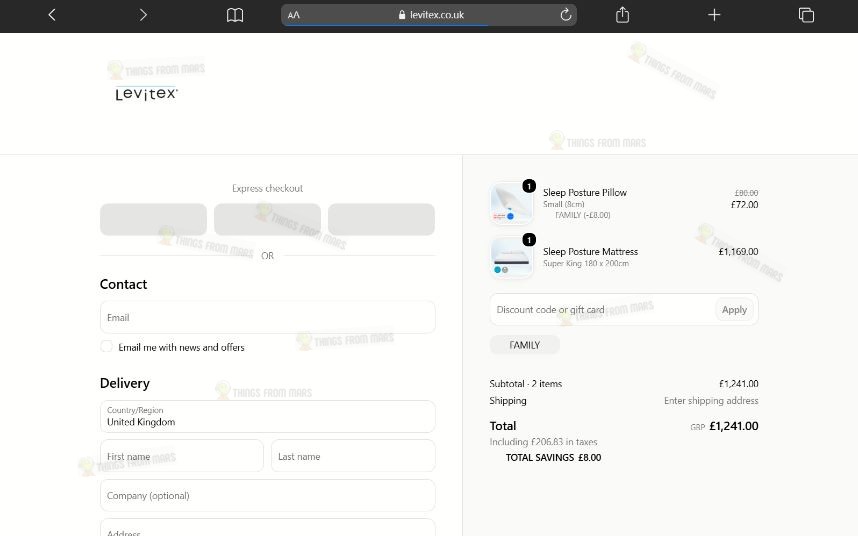Screen dimensions: 858x536
Task: Remove the FAMILY discount tag
Action: (525, 345)
